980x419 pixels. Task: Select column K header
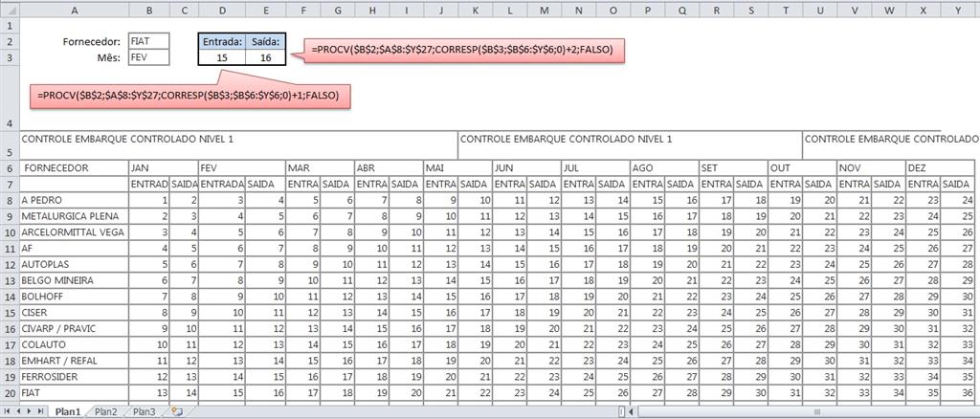click(x=475, y=10)
